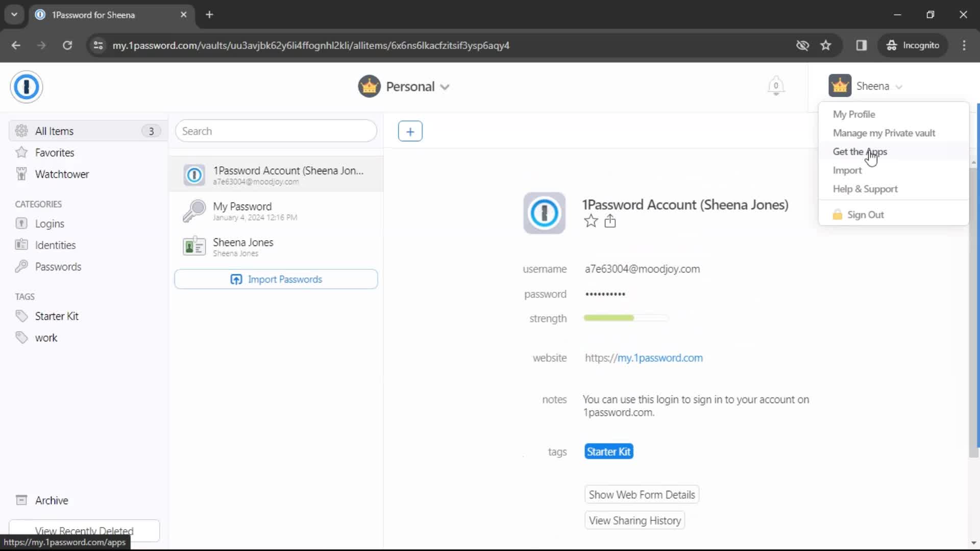Image resolution: width=980 pixels, height=551 pixels.
Task: Click View Recently Deleted button
Action: pyautogui.click(x=84, y=531)
